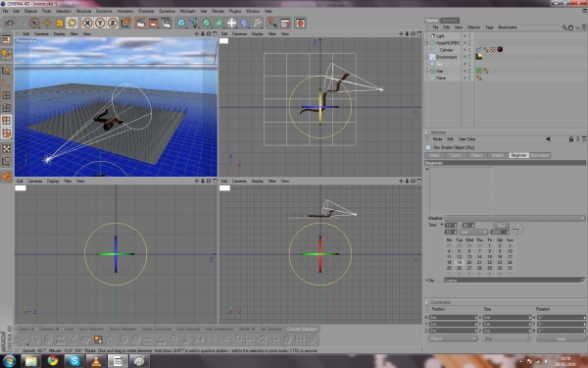Add a Bend deformer capsule icon

coord(244,23)
